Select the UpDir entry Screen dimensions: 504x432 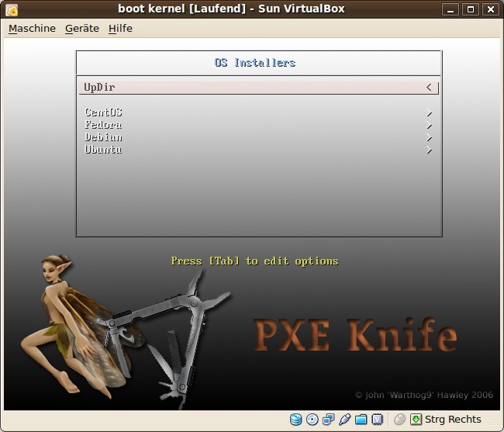(x=259, y=88)
